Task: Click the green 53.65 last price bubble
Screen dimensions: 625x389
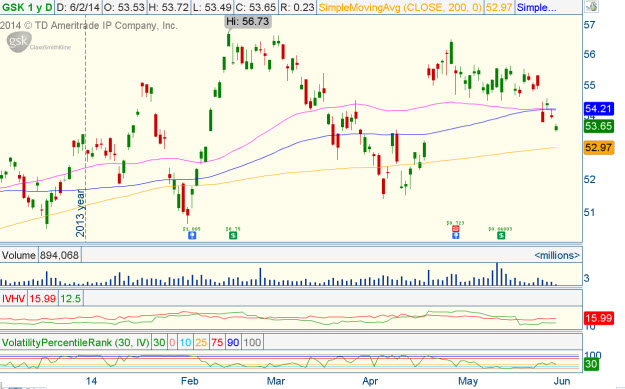Action: [x=599, y=126]
